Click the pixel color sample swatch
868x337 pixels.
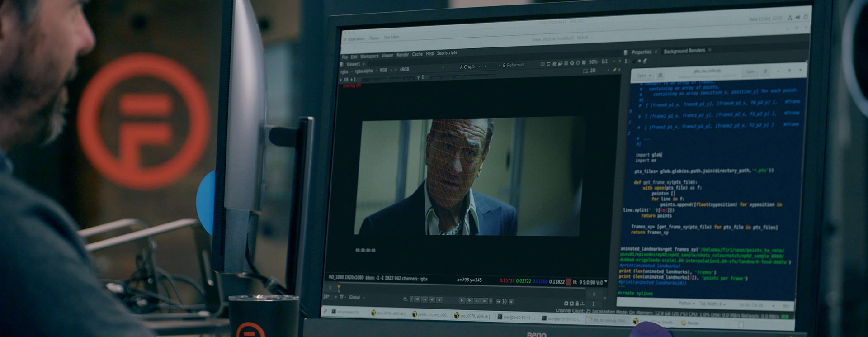569,282
